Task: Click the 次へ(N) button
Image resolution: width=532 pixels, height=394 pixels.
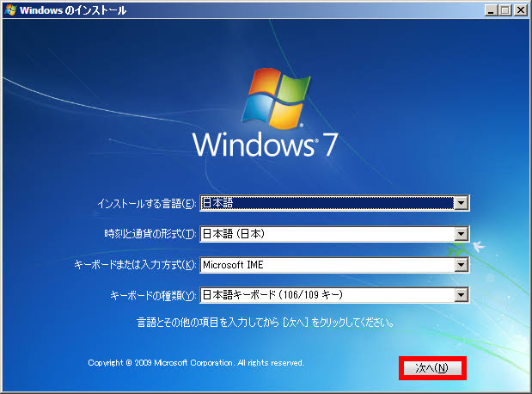Action: (432, 368)
